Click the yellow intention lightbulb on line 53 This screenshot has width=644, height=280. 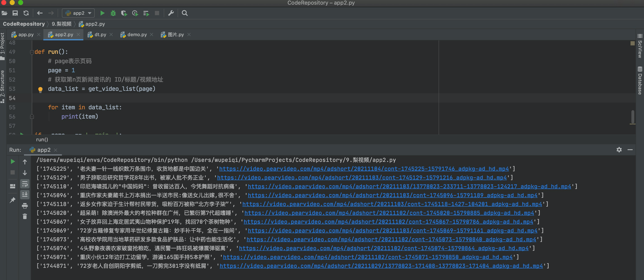(x=40, y=90)
